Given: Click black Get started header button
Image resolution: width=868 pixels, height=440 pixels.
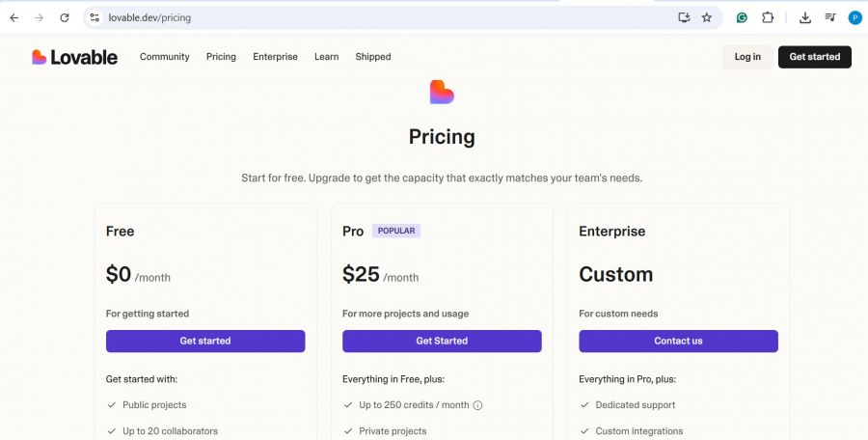Looking at the screenshot, I should (814, 57).
